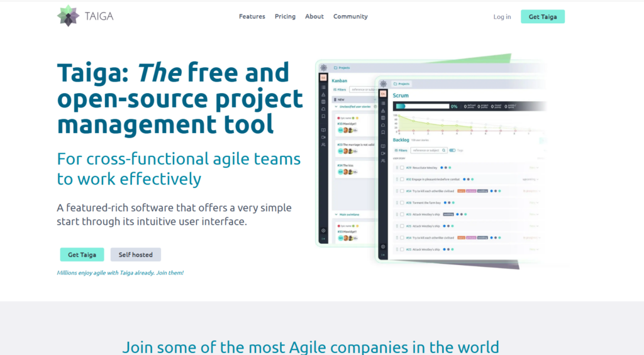
Task: Click the magnifier icon in Backlog search
Action: (443, 150)
